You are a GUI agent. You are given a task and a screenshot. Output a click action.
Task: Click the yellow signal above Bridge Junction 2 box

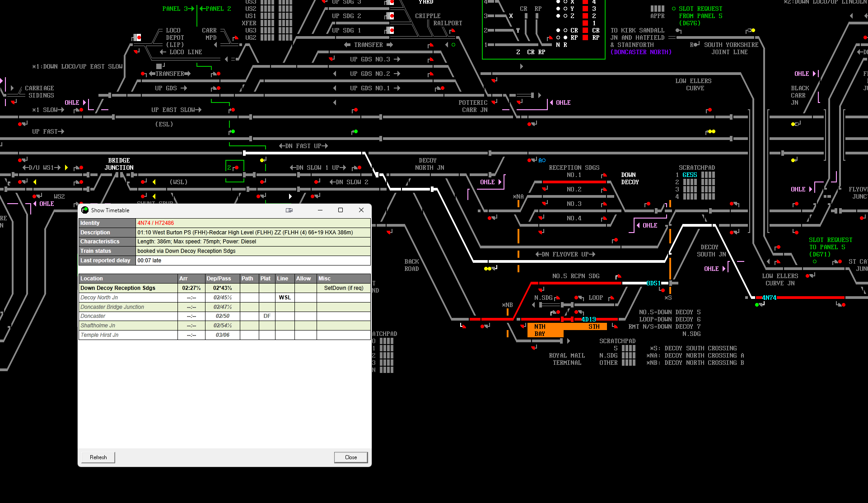[262, 160]
